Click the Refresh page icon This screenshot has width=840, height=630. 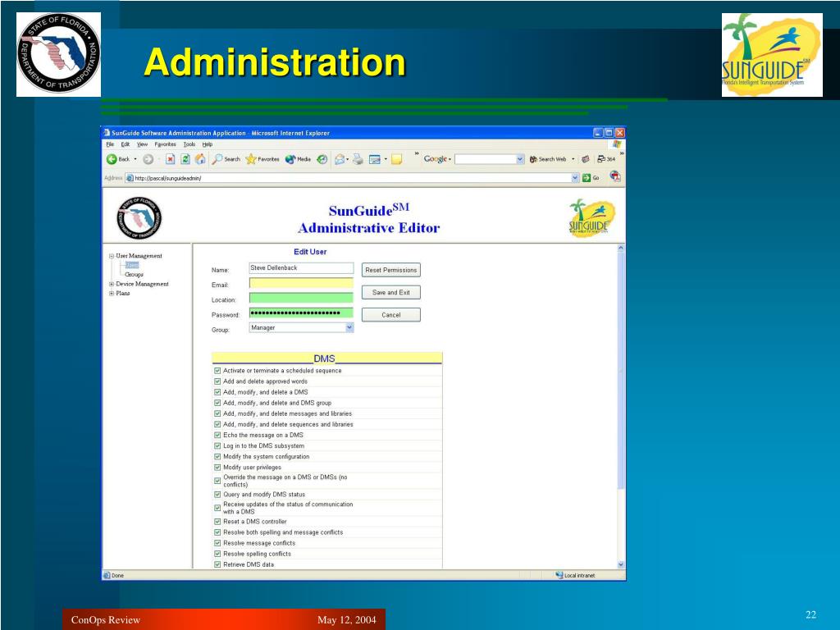click(x=185, y=159)
